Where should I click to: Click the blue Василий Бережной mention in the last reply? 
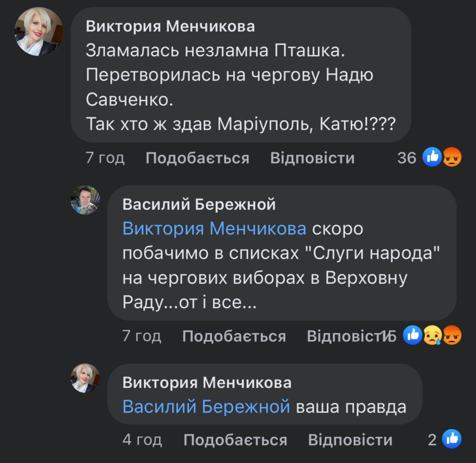click(206, 407)
